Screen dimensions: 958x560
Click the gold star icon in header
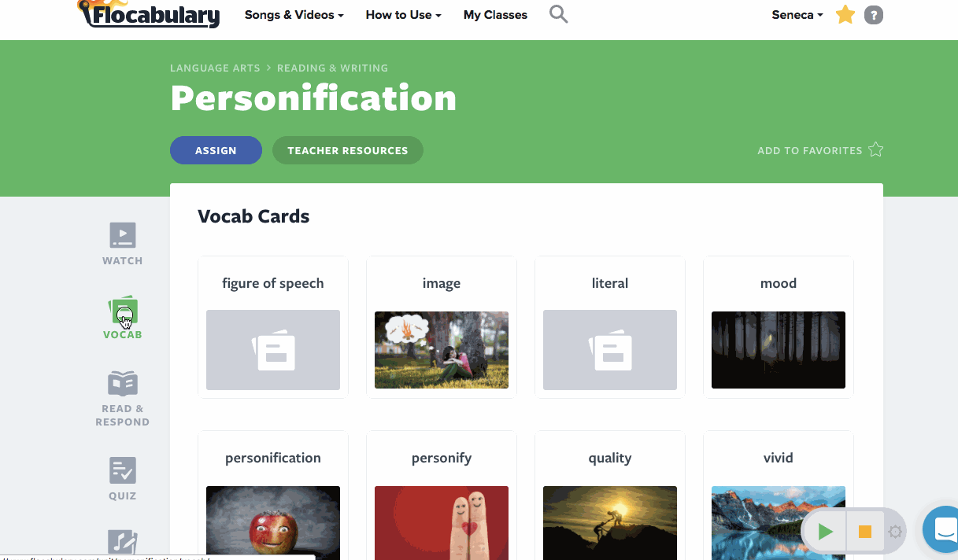click(x=845, y=15)
